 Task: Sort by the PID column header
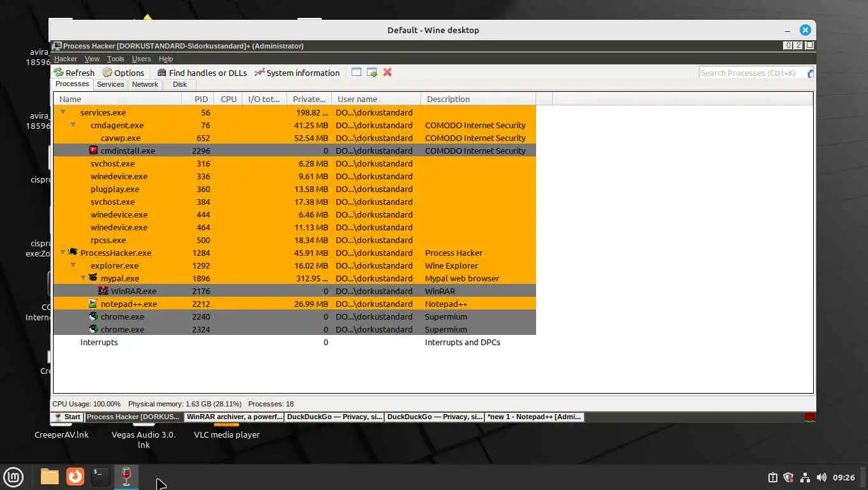pos(198,99)
